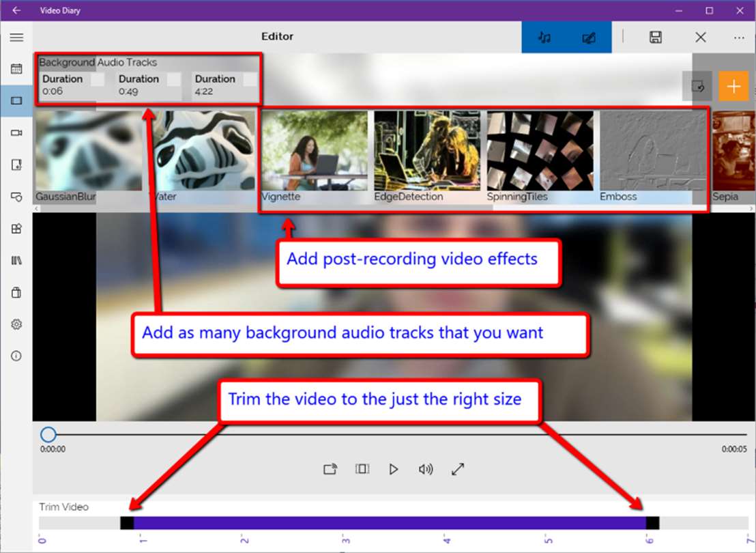This screenshot has height=553, width=756.
Task: Apply the Vignette video effect
Action: 315,156
